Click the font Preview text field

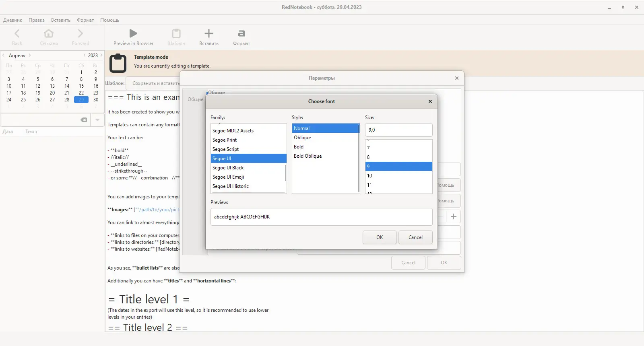pos(321,217)
